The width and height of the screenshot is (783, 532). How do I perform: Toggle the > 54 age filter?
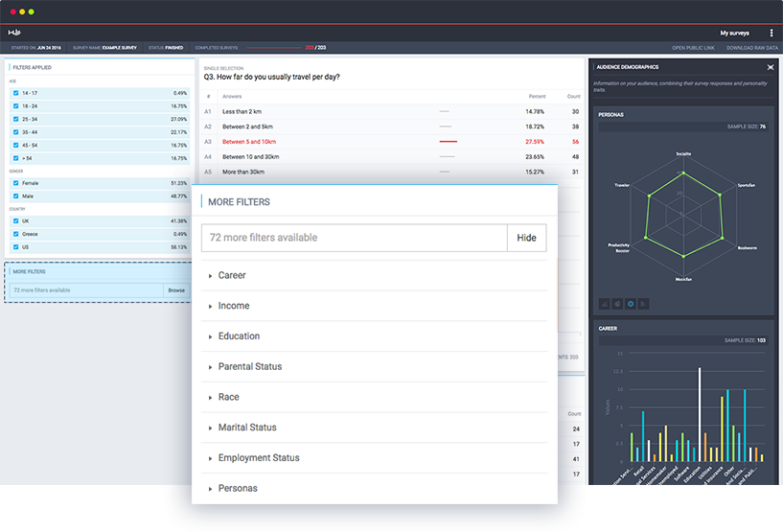(x=16, y=158)
